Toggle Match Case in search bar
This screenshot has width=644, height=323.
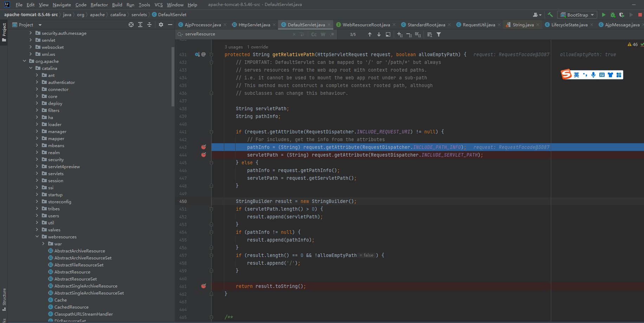[314, 34]
